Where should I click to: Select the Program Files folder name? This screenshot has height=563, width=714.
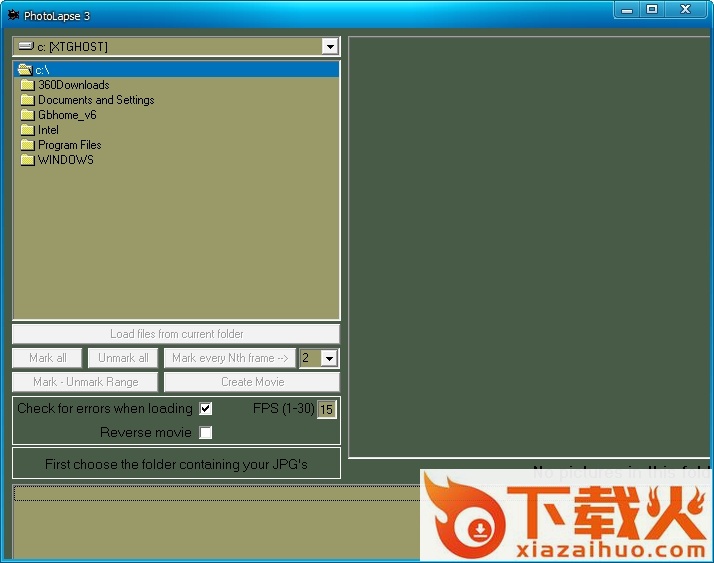70,145
